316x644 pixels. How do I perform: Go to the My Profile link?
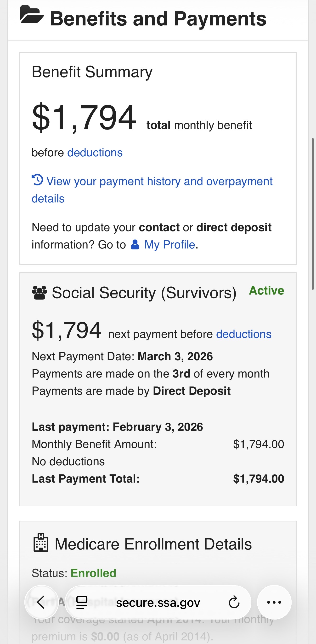169,244
